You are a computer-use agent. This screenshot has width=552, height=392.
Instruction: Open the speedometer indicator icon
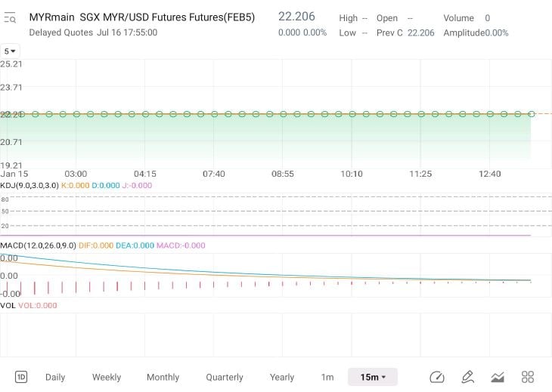pos(437,377)
